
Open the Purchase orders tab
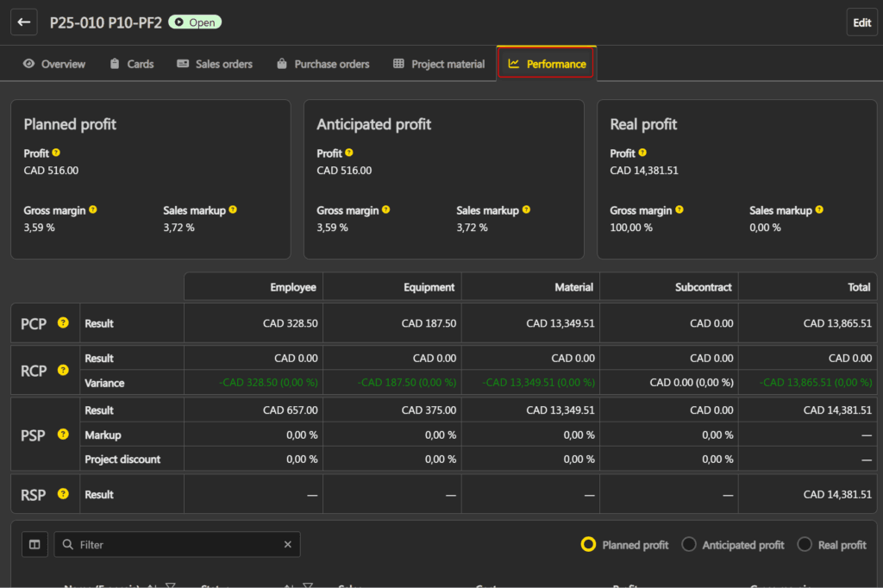pos(323,64)
